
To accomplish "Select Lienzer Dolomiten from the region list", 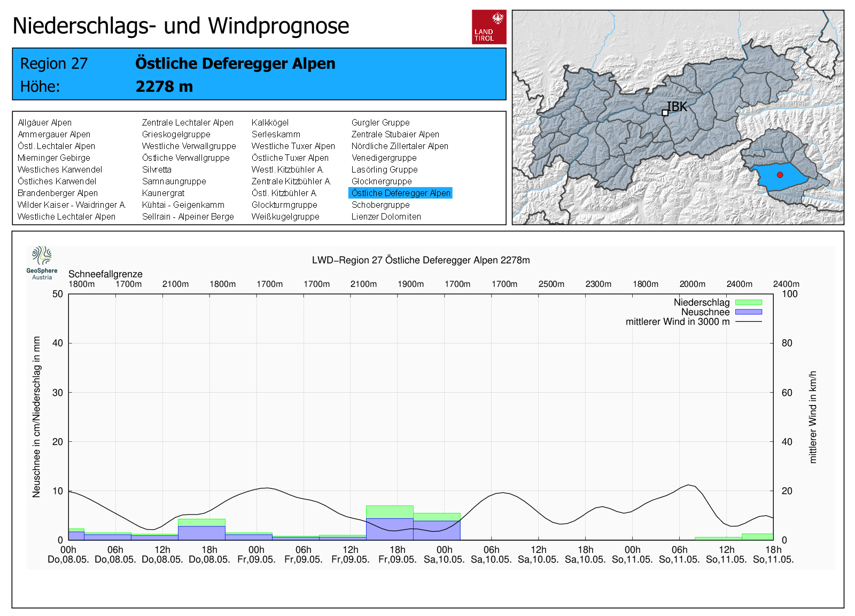I will 386,216.
